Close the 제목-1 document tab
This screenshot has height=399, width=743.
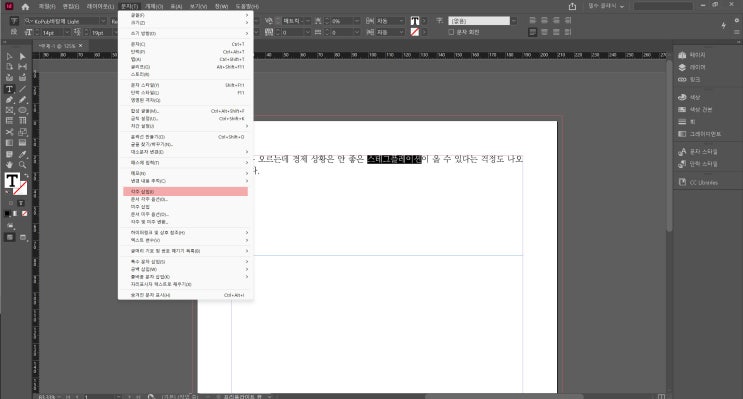(81, 45)
